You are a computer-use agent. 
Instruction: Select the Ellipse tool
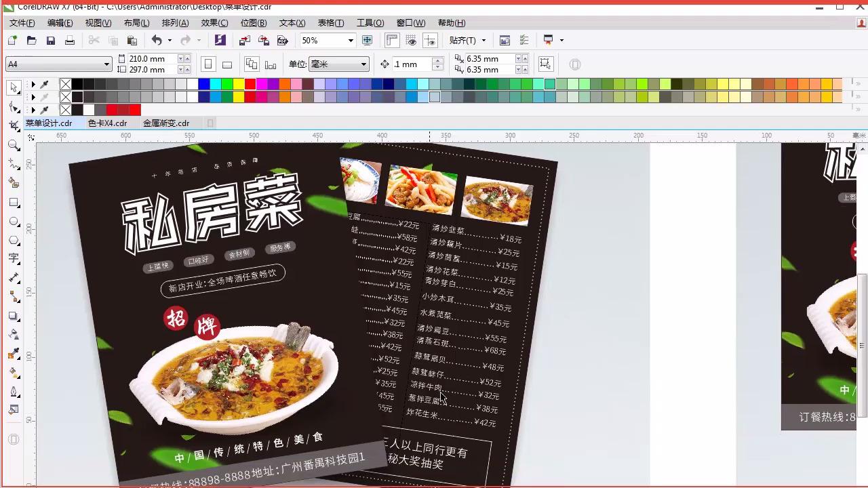(x=14, y=220)
